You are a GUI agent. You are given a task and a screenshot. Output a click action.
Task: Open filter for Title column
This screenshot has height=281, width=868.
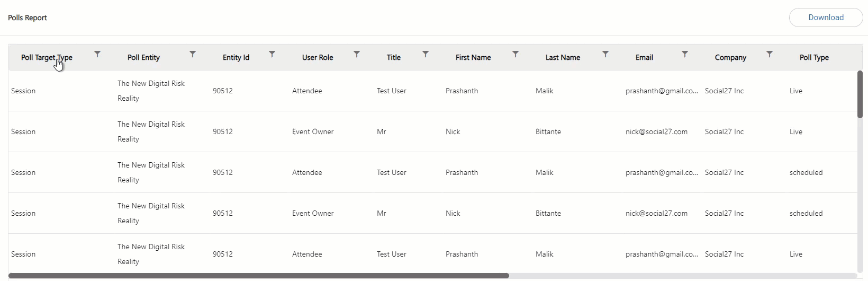(426, 54)
